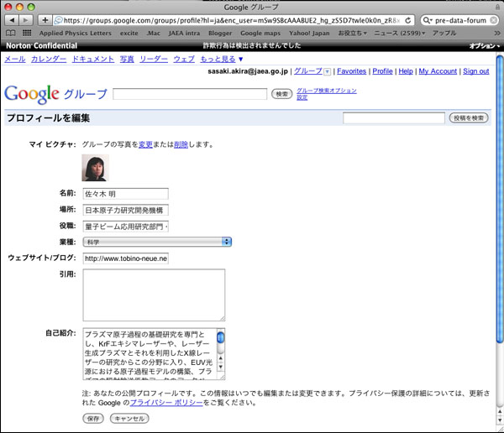
Task: Open the ウェブ link
Action: [184, 59]
